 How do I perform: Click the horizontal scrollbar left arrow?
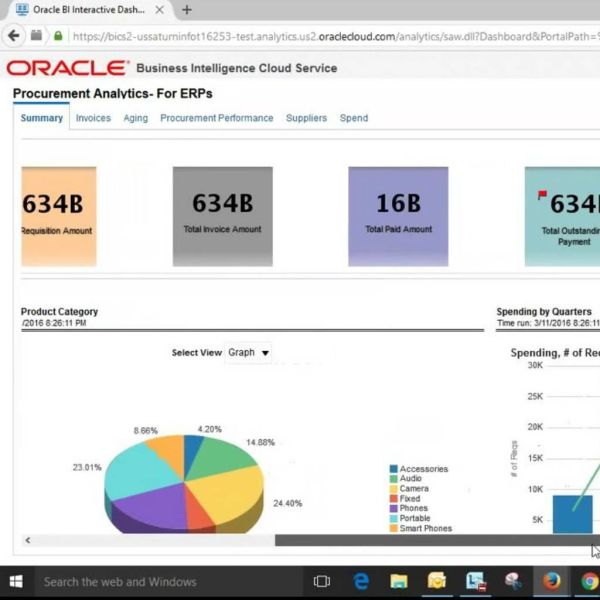tap(27, 540)
